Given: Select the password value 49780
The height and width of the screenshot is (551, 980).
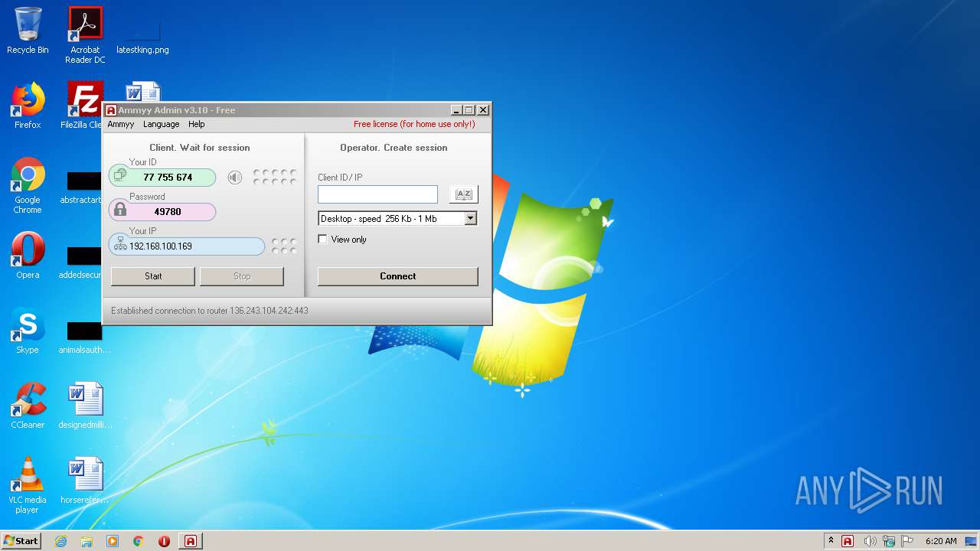Looking at the screenshot, I should pyautogui.click(x=168, y=212).
